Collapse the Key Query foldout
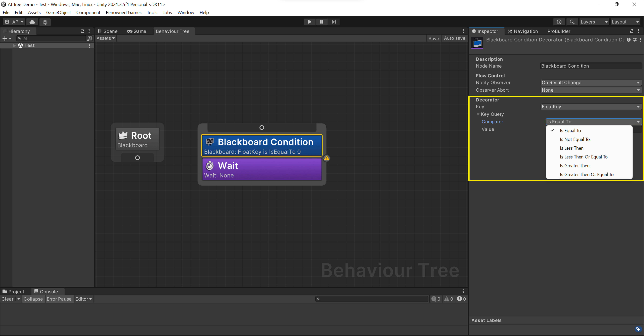Image resolution: width=644 pixels, height=336 pixels. 478,114
